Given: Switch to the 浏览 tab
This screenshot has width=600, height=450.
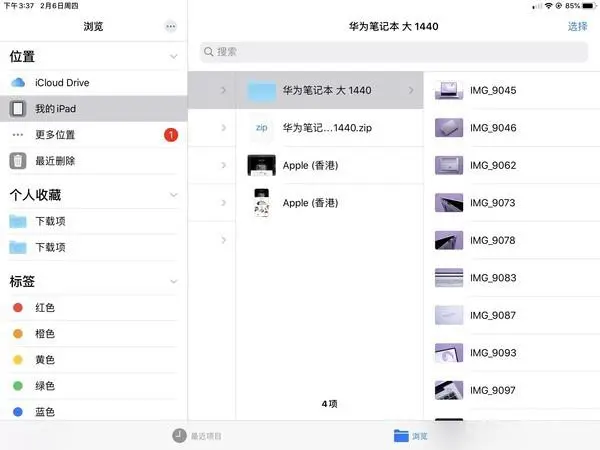Looking at the screenshot, I should (x=411, y=436).
